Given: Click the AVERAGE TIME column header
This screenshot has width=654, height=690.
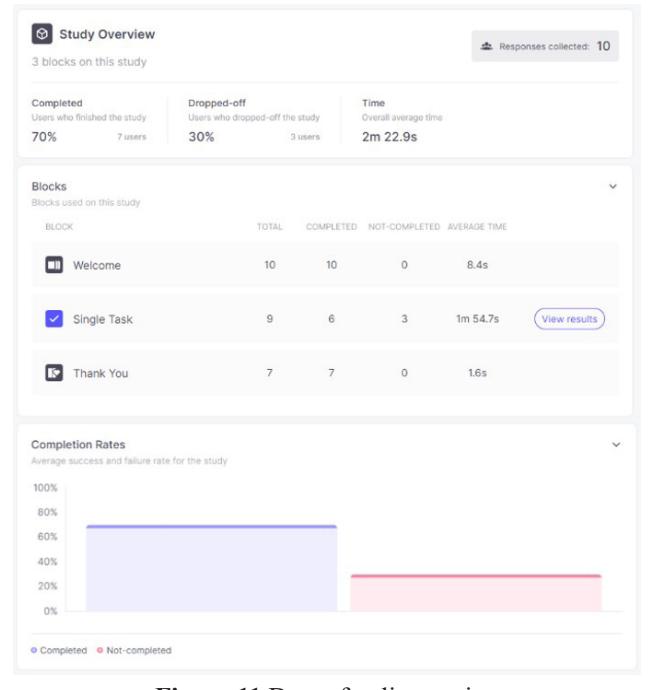Looking at the screenshot, I should point(477,227).
